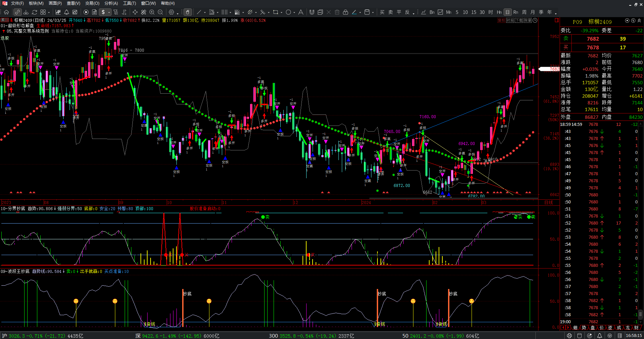Open the settings gear icon
Image resolution: width=644 pixels, height=339 pixels.
coord(171,12)
